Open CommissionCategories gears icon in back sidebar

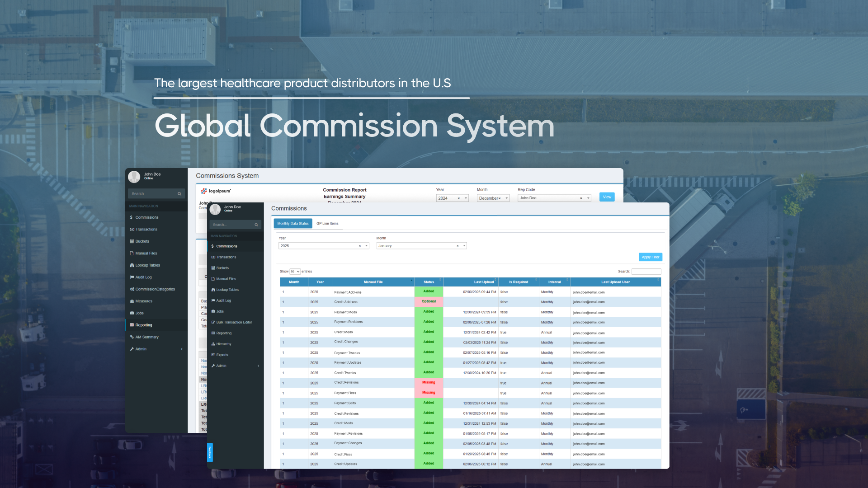click(x=132, y=289)
